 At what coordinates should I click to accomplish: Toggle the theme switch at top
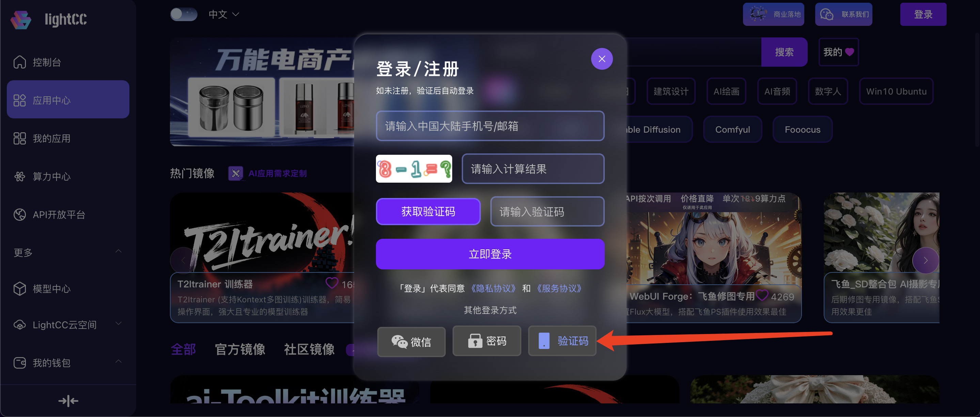tap(184, 14)
